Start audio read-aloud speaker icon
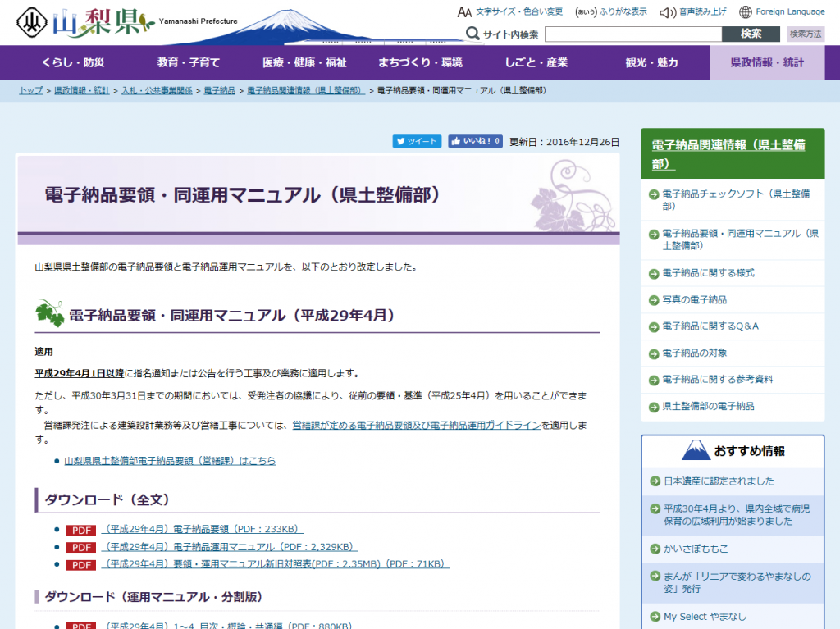 click(667, 12)
